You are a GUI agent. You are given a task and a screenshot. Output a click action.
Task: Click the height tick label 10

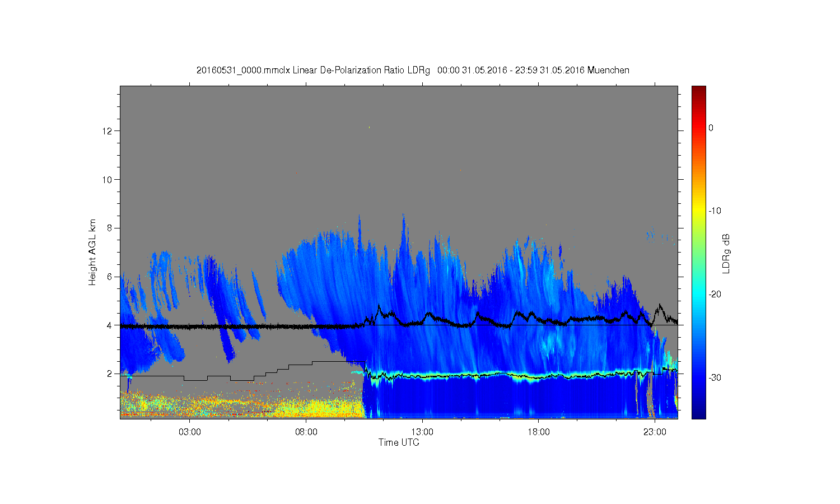pyautogui.click(x=108, y=180)
